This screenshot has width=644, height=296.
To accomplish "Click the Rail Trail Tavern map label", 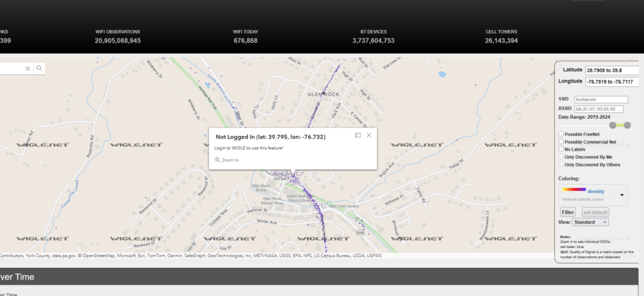I will coord(344,206).
